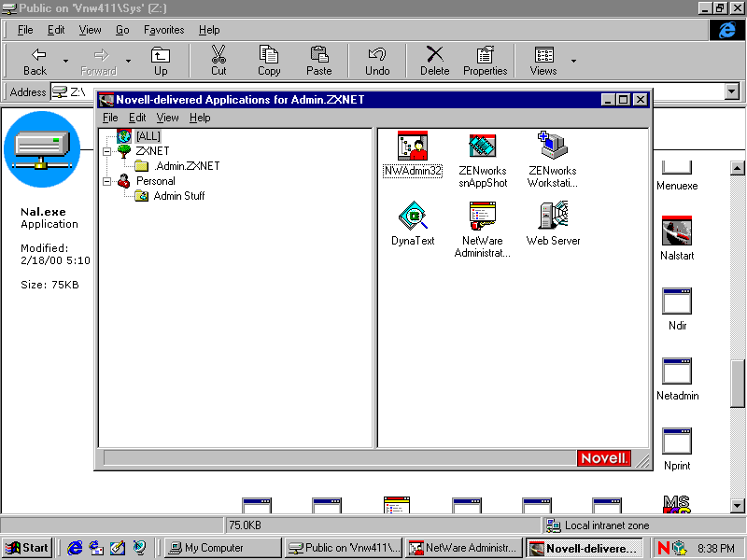Click the Cut toolbar button
Screen dimensions: 747x560
coord(218,61)
